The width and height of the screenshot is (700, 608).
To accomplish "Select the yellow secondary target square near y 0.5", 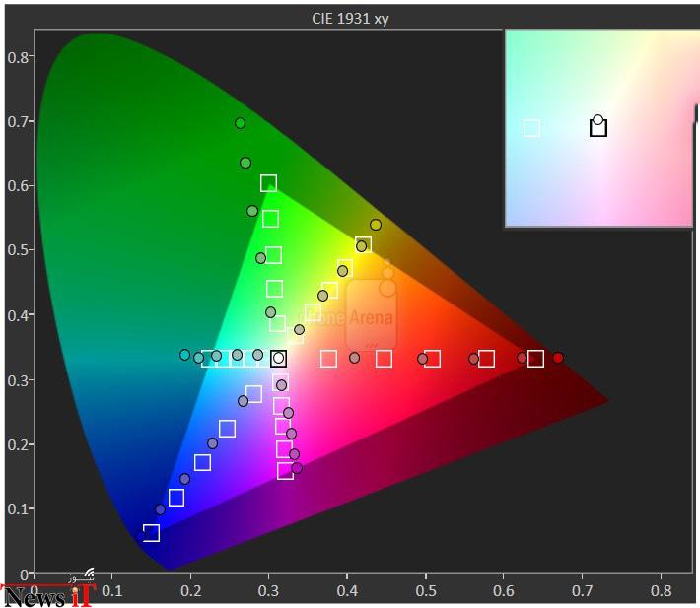I will coord(363,245).
